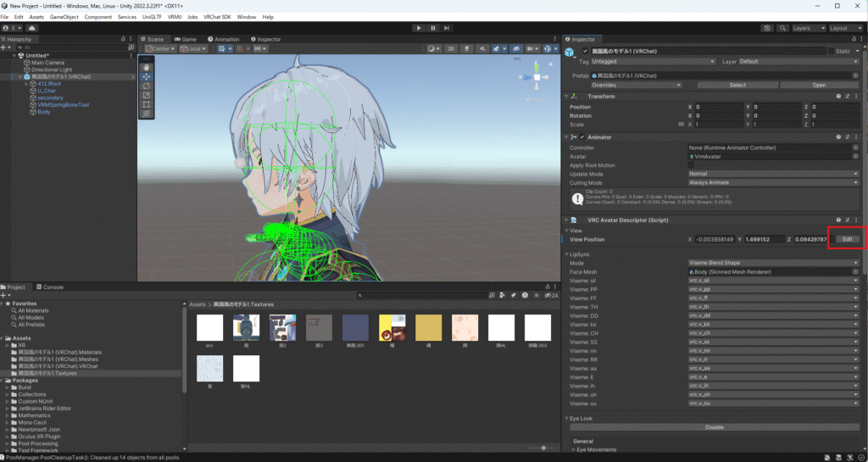This screenshot has width=868, height=462.
Task: Switch to the Animation tab
Action: (224, 39)
